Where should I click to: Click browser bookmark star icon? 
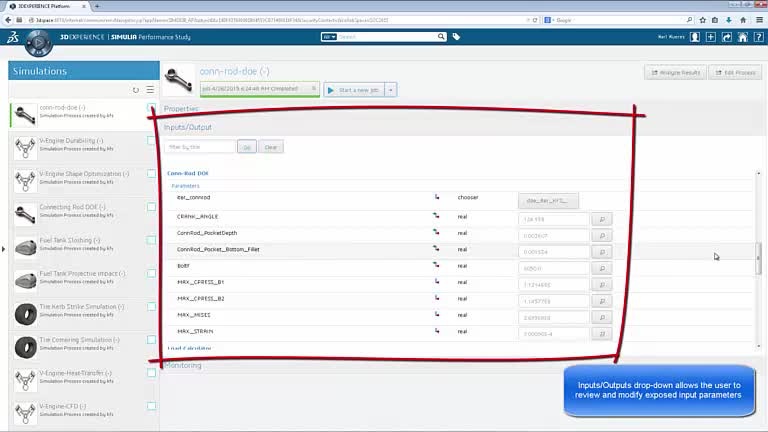(703, 20)
